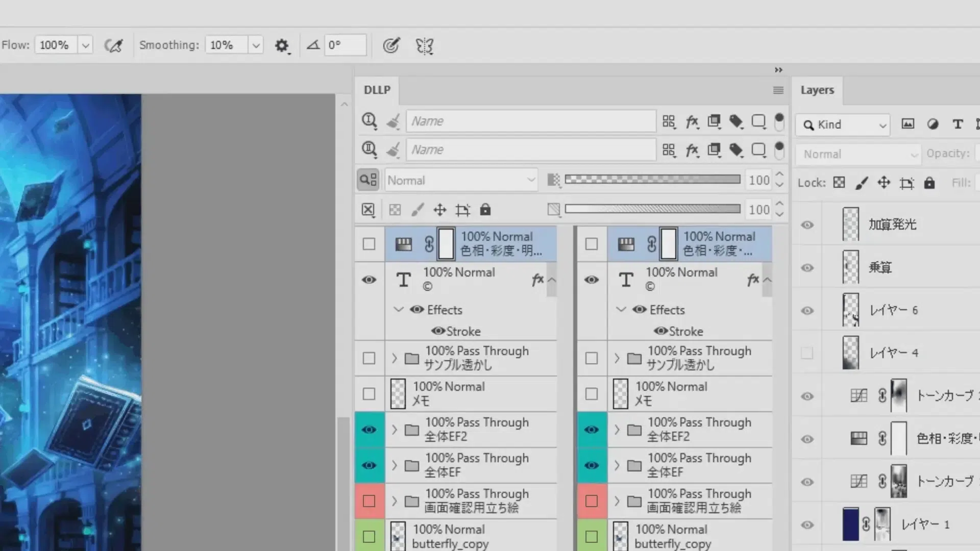The height and width of the screenshot is (551, 980).
Task: Click first Name search field
Action: (531, 121)
